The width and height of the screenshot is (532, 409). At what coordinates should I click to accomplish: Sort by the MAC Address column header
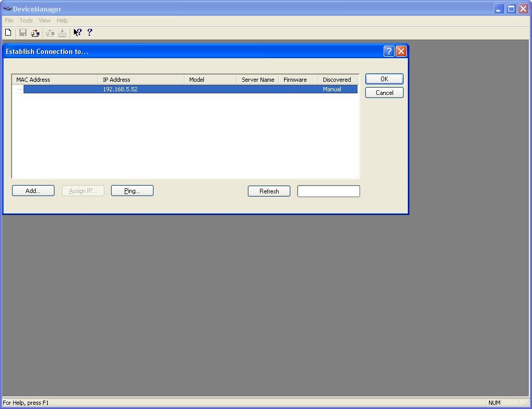pos(55,80)
